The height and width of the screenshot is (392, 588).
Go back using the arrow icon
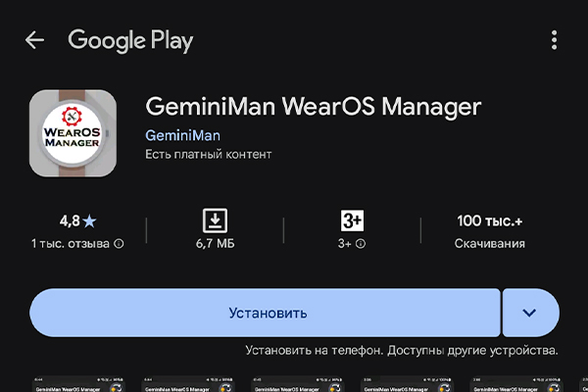(x=34, y=40)
